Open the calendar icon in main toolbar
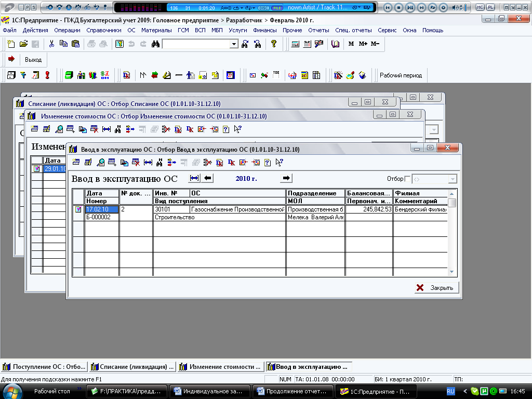 [x=307, y=44]
